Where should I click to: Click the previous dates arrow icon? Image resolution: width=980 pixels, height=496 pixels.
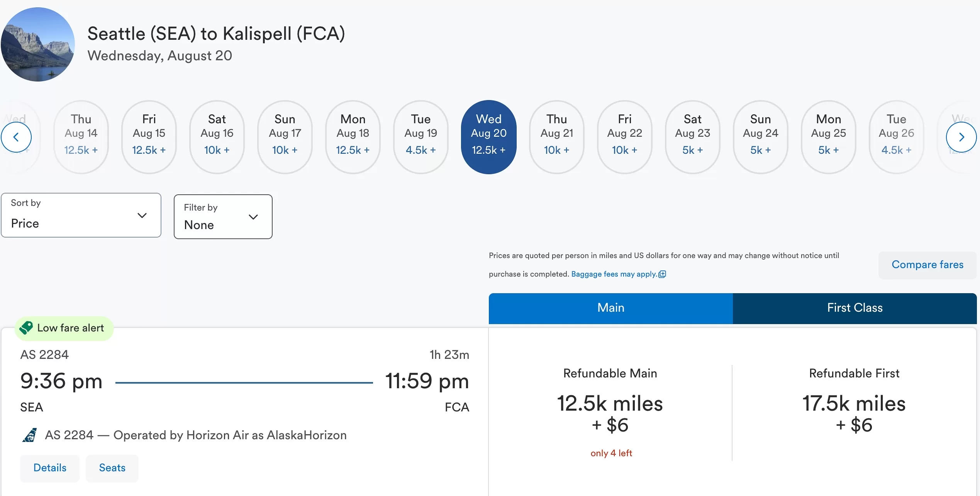(x=16, y=137)
